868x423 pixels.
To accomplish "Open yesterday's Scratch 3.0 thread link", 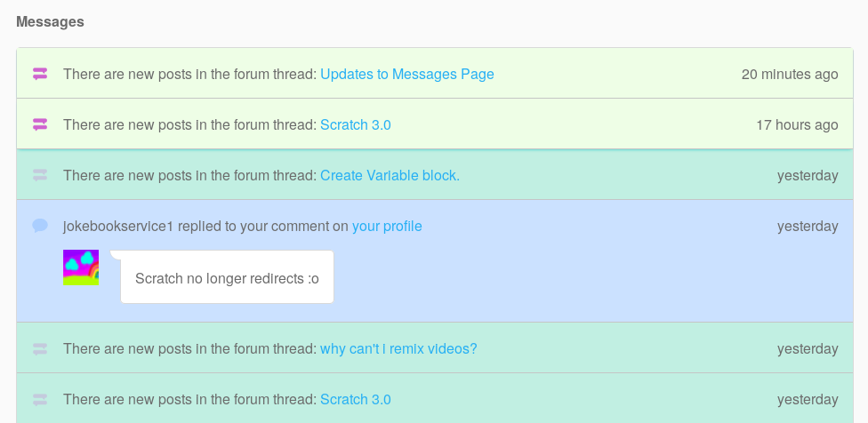I will 355,399.
